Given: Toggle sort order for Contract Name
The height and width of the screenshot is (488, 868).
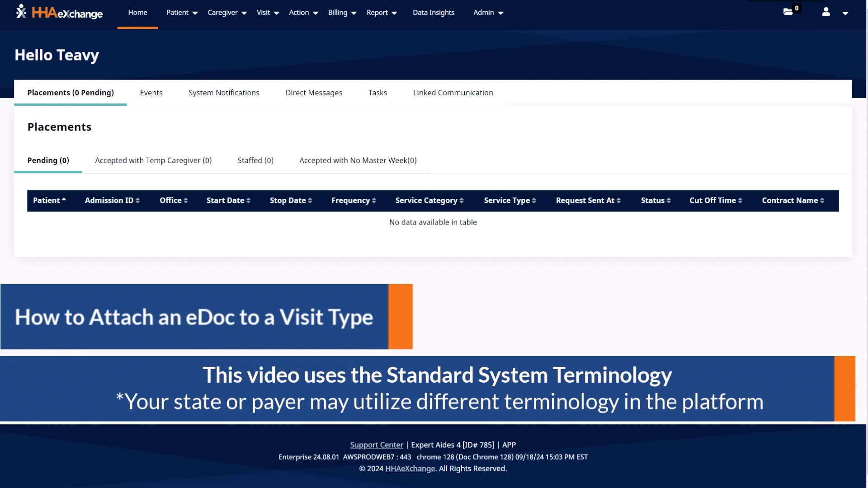Looking at the screenshot, I should [x=822, y=200].
